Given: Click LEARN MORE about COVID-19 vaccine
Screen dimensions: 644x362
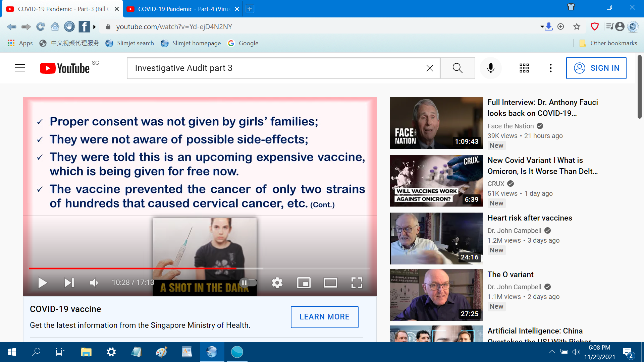Looking at the screenshot, I should (325, 317).
